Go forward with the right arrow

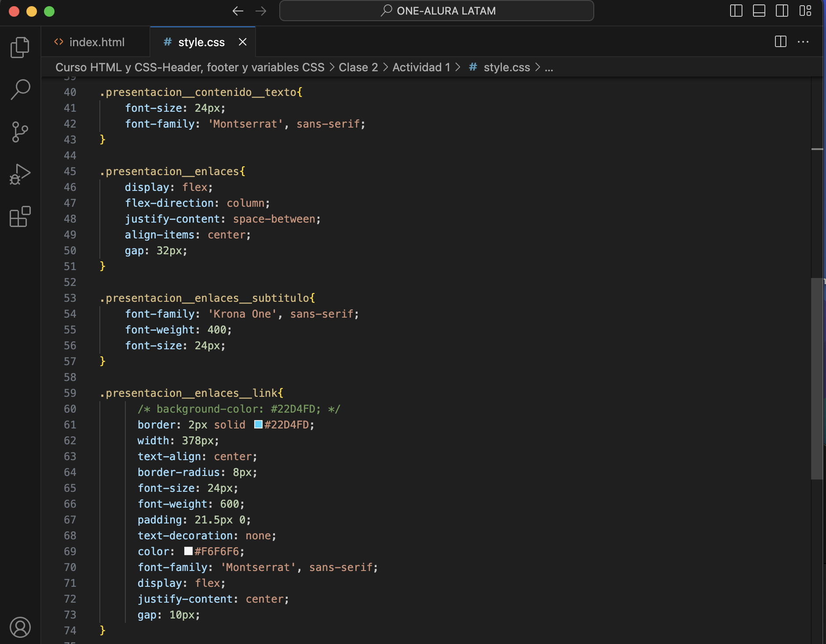click(261, 11)
